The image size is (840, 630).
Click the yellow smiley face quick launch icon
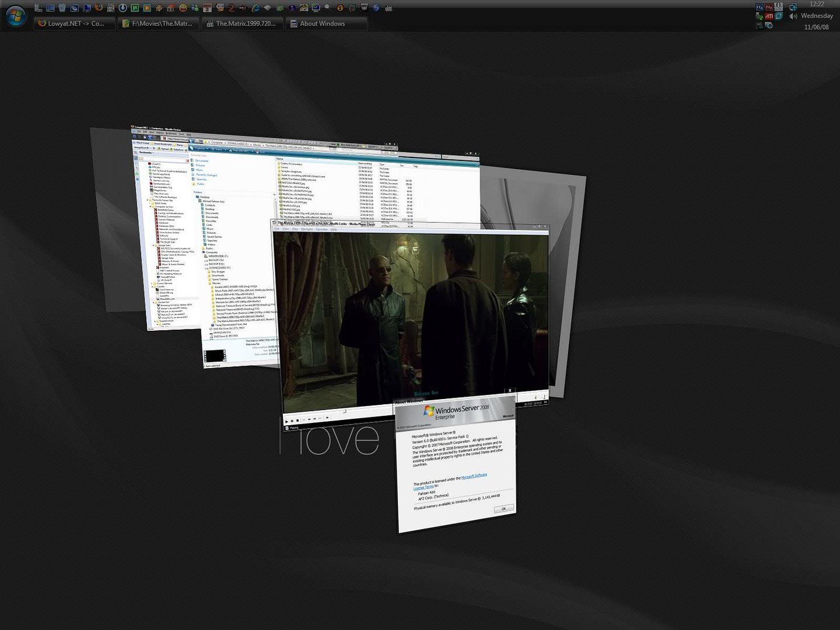tap(183, 8)
